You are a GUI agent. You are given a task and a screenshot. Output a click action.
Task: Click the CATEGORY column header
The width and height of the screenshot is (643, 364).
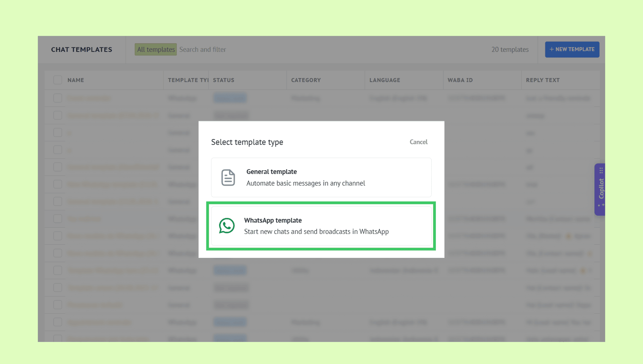click(306, 80)
